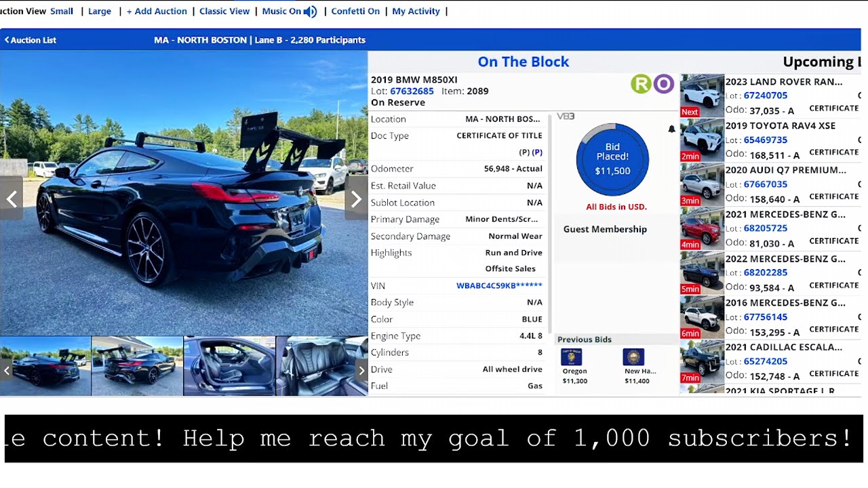The width and height of the screenshot is (868, 488).
Task: Select the 2021 Cadillac Escalade thumbnail
Action: [702, 362]
